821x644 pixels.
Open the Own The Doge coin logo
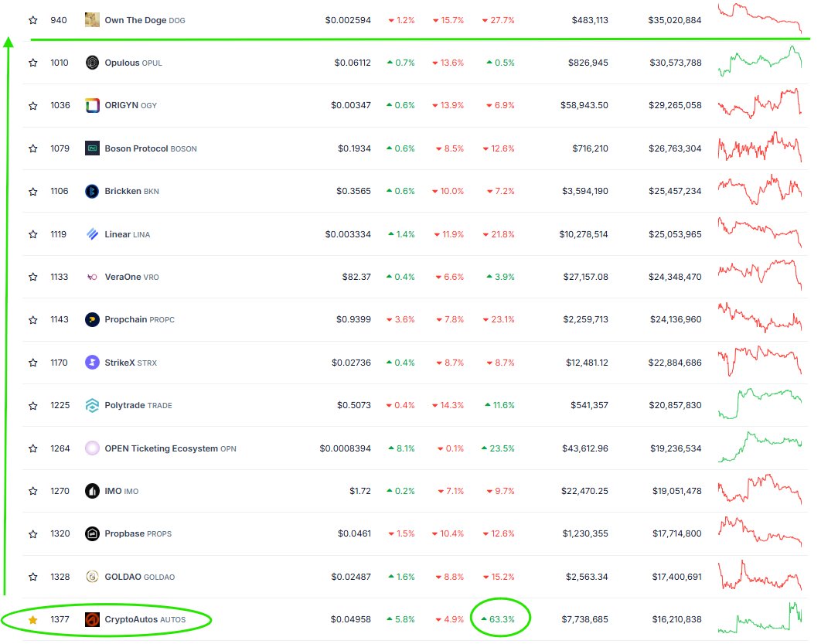(x=92, y=20)
